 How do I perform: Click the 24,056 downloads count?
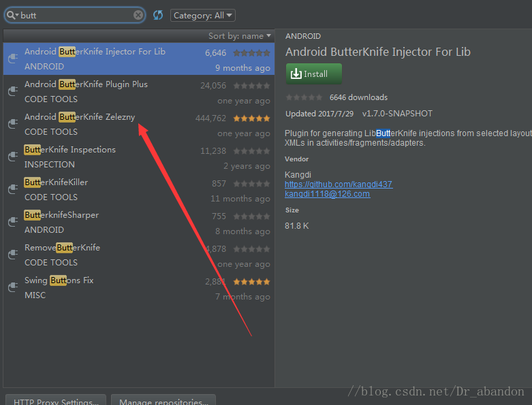213,86
